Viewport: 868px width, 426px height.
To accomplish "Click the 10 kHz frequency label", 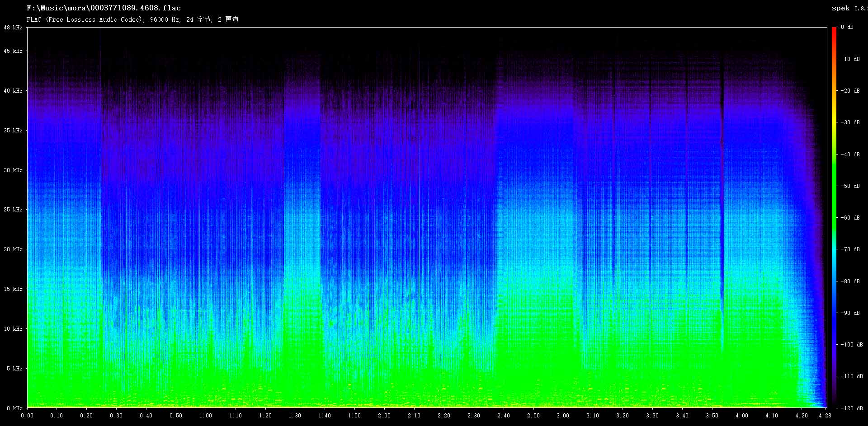I will click(x=13, y=329).
